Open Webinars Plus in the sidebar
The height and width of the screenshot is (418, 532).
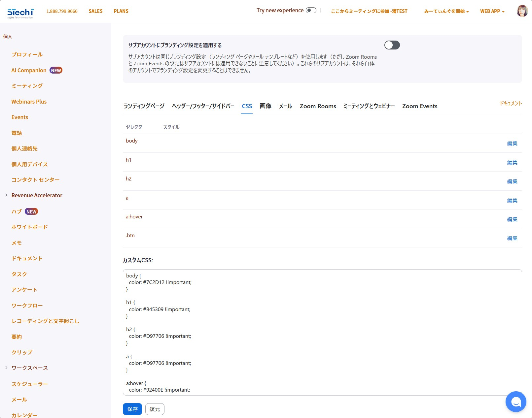click(x=29, y=102)
